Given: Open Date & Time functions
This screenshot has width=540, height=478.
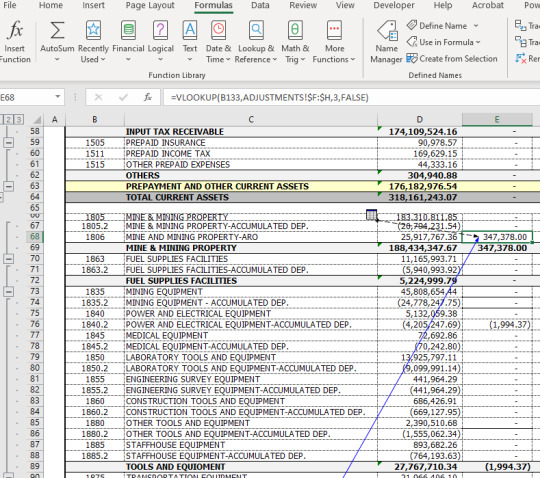Looking at the screenshot, I should click(x=218, y=41).
